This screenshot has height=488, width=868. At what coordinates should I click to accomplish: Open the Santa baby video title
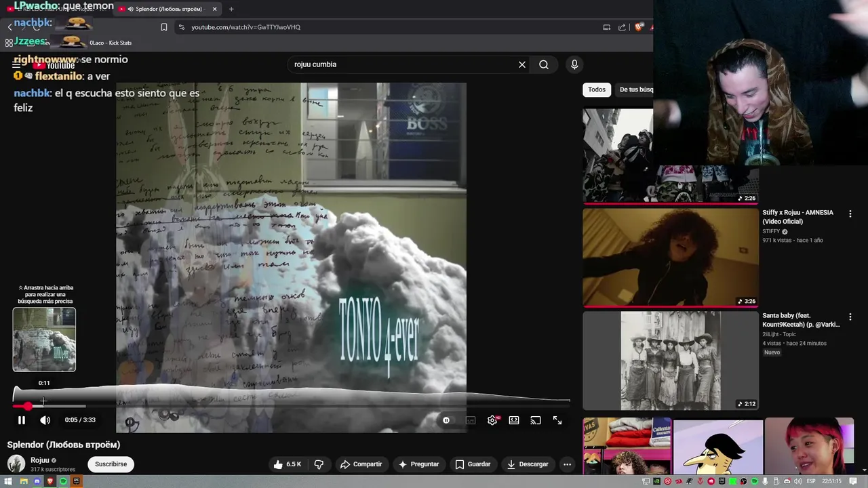(x=801, y=320)
